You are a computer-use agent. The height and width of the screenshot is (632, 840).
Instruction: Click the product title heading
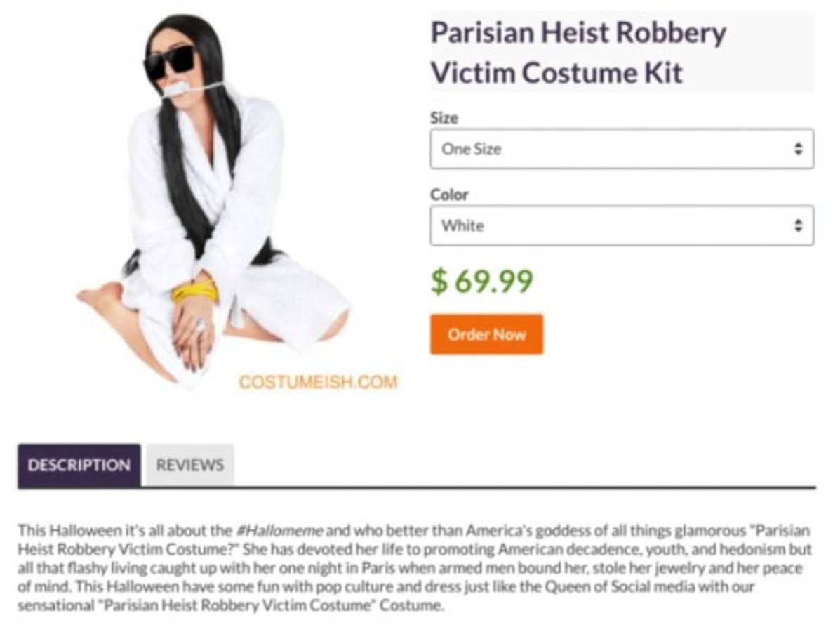578,52
